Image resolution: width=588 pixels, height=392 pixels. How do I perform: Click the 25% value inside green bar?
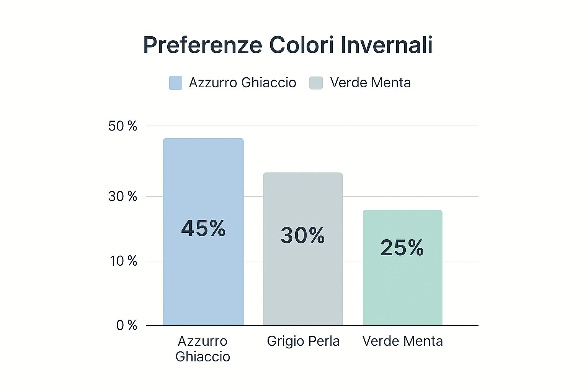402,248
